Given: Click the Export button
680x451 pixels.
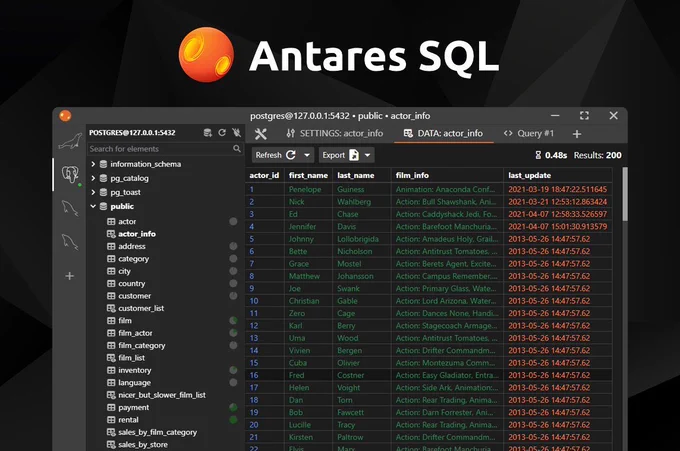Looking at the screenshot, I should click(340, 155).
